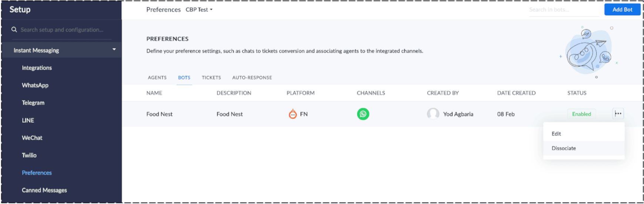Open Canned Messages in the sidebar
The image size is (644, 204).
44,190
